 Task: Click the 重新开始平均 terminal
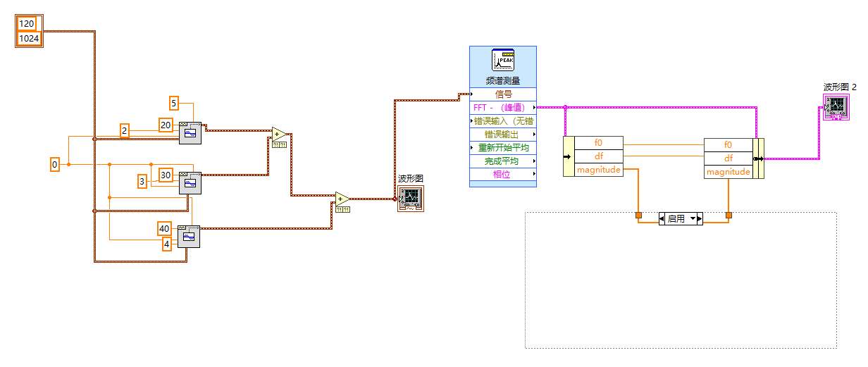[x=503, y=148]
